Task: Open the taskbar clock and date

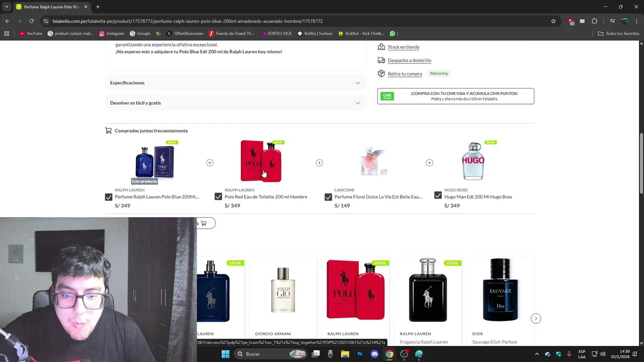Action: [x=620, y=354]
